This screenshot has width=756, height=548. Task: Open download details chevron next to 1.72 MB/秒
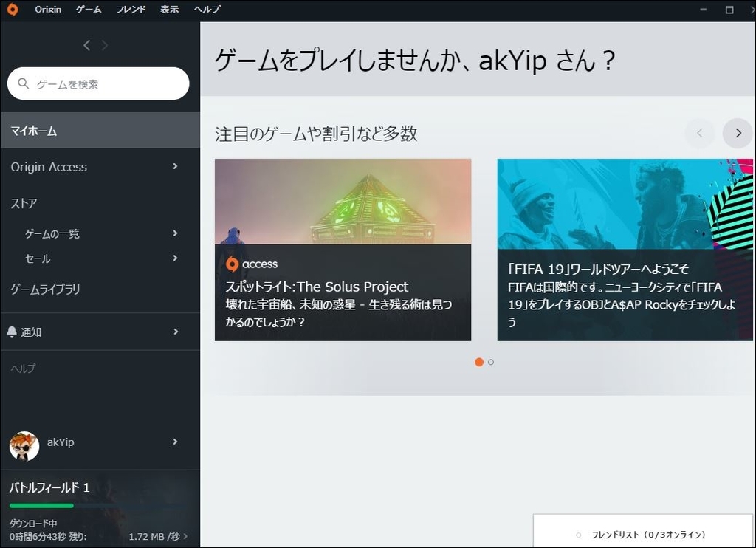point(185,536)
